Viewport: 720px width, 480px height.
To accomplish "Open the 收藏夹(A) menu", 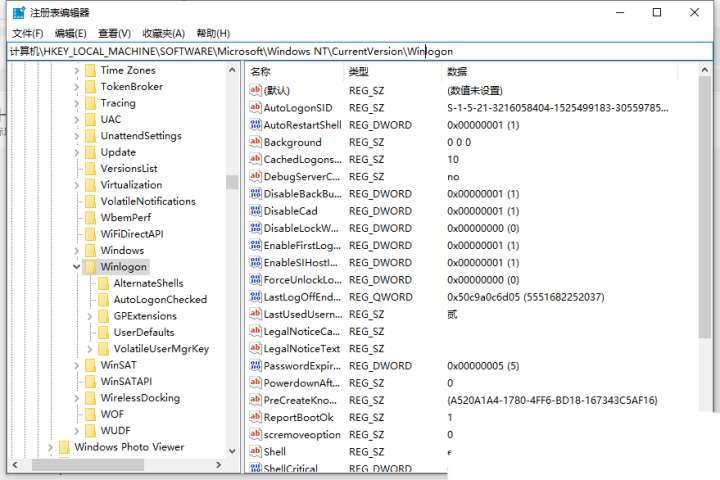I will pyautogui.click(x=163, y=34).
